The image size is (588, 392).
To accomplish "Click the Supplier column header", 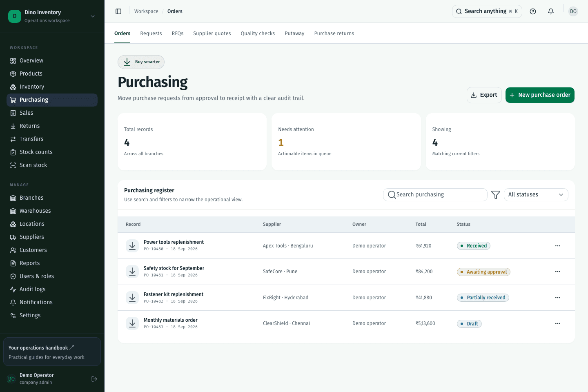I will (272, 224).
